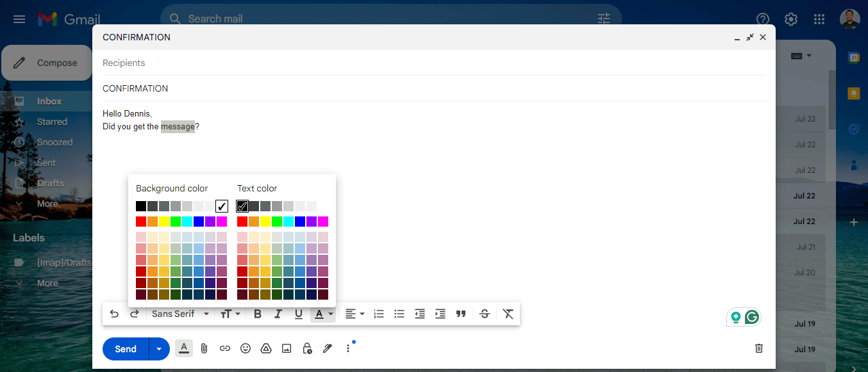Viewport: 868px width, 372px height.
Task: Insert link icon
Action: [x=224, y=348]
